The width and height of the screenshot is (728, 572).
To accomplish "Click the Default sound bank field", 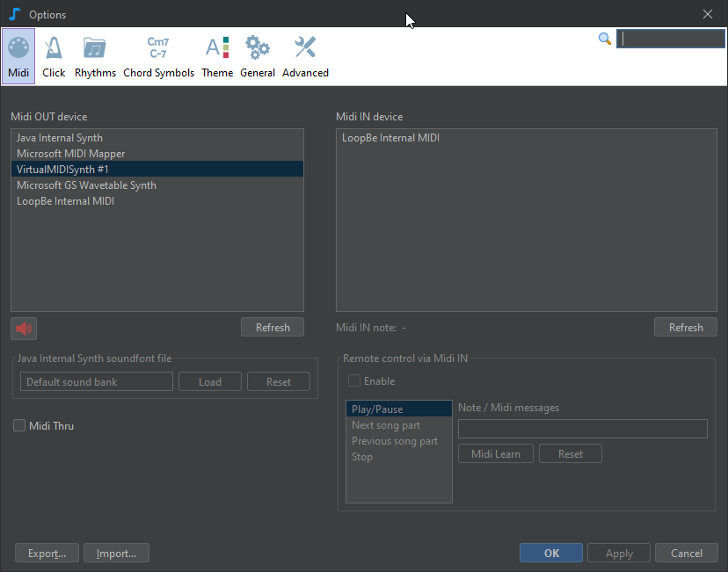I will 97,382.
